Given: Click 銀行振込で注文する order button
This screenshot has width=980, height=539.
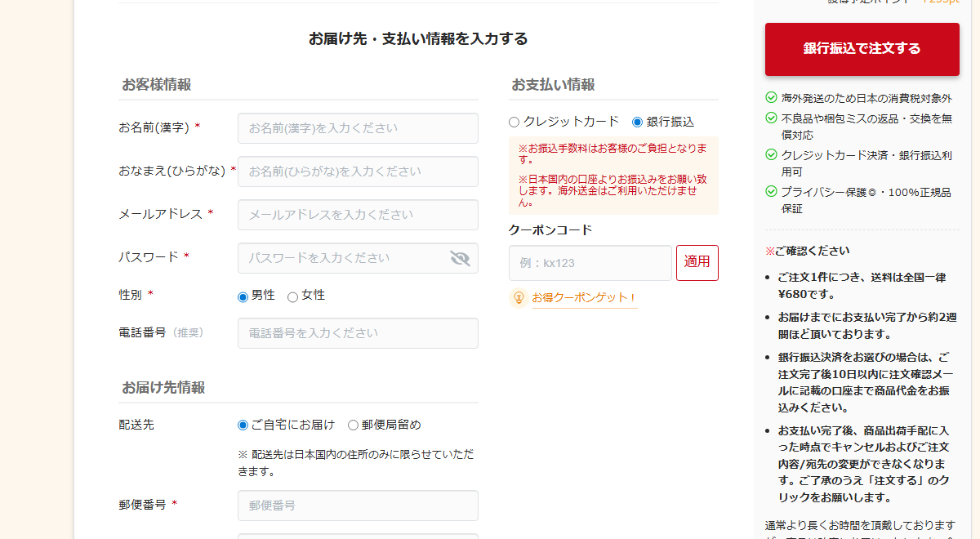Looking at the screenshot, I should 862,49.
